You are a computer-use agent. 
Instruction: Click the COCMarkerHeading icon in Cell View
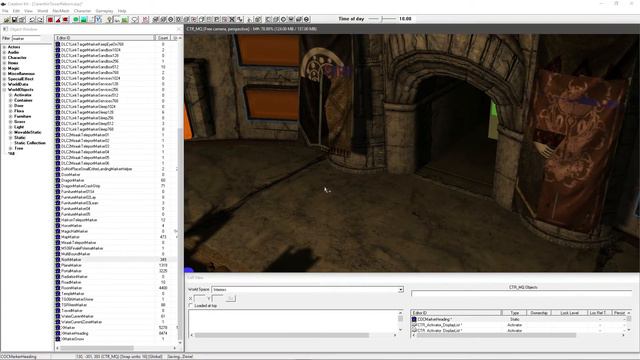(x=414, y=319)
